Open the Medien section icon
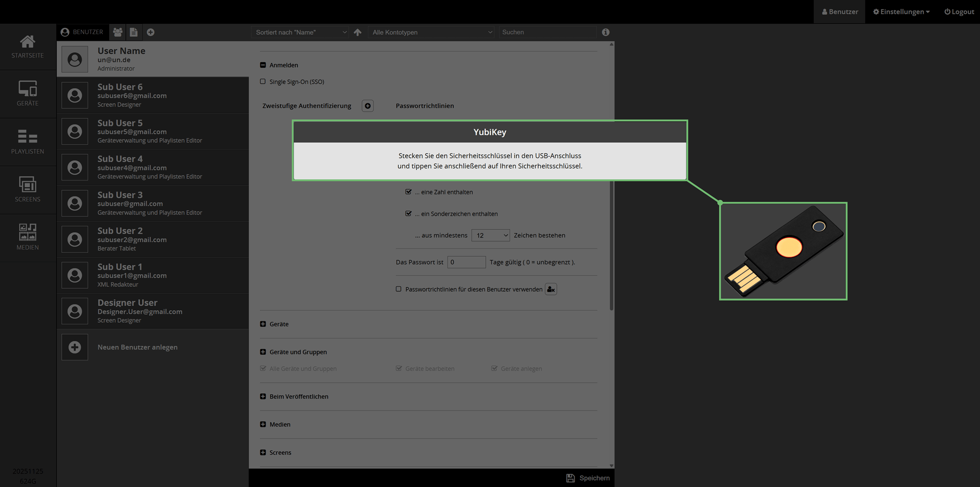 point(27,237)
